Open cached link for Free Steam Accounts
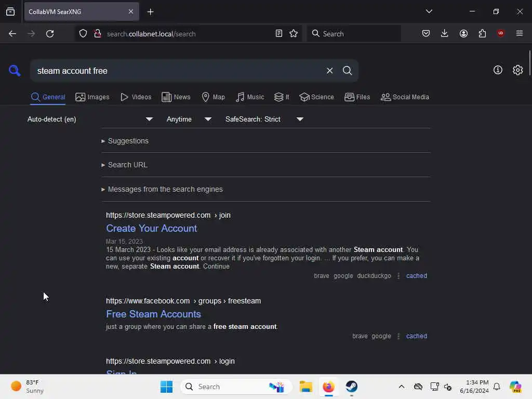The width and height of the screenshot is (532, 399). [x=416, y=336]
